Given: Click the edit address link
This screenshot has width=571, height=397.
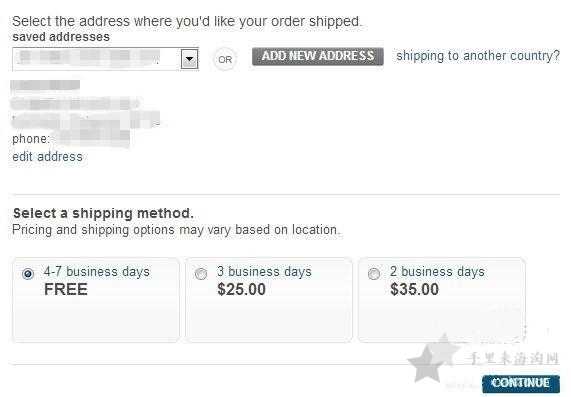Looking at the screenshot, I should pos(47,157).
